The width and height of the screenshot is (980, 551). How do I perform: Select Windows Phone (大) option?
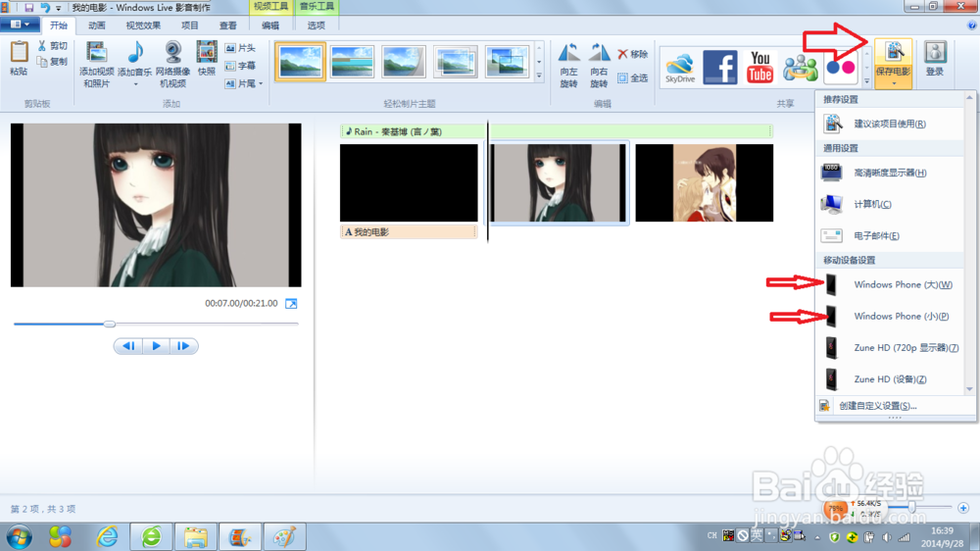[891, 284]
